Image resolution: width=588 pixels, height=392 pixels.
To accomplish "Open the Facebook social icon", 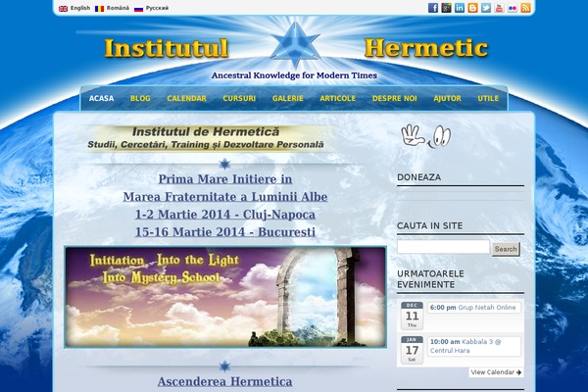I will [433, 8].
